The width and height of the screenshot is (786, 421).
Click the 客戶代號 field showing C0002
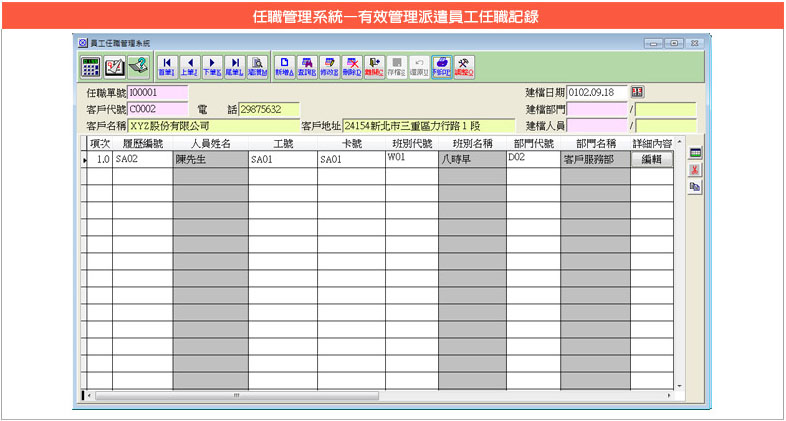158,110
